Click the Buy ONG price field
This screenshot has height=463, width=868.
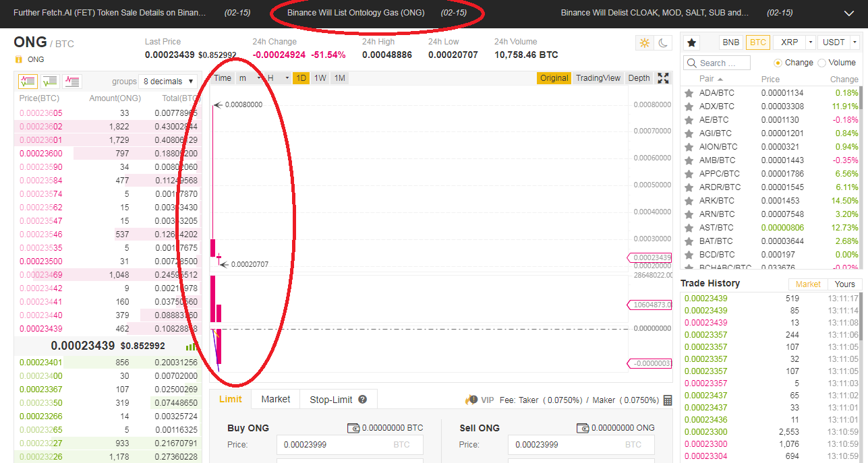(x=349, y=445)
